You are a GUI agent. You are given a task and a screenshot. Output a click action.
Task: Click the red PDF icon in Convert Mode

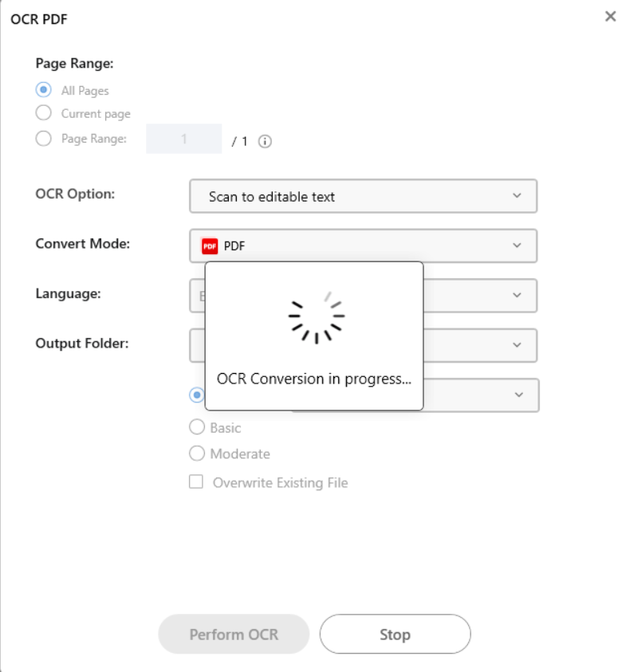(x=210, y=246)
